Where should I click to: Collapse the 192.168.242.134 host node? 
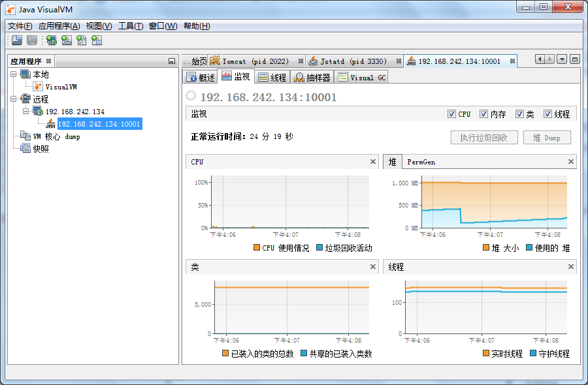(26, 111)
